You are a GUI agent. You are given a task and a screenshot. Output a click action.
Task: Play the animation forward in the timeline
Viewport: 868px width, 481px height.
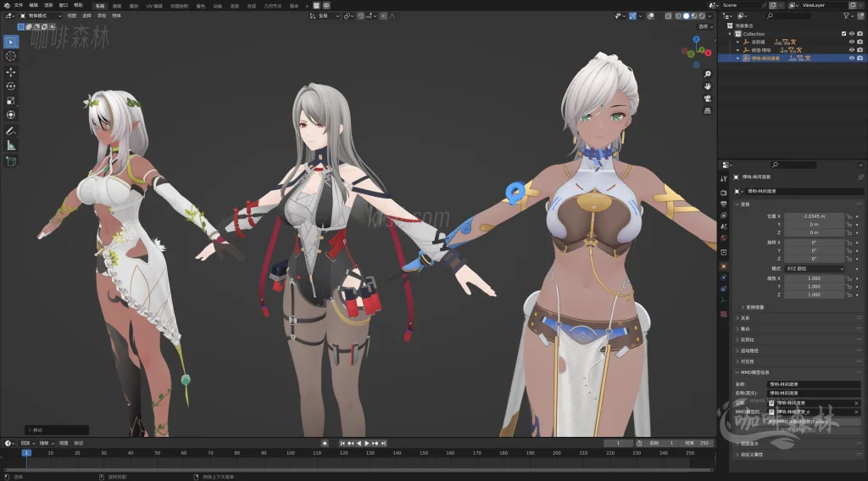[366, 444]
